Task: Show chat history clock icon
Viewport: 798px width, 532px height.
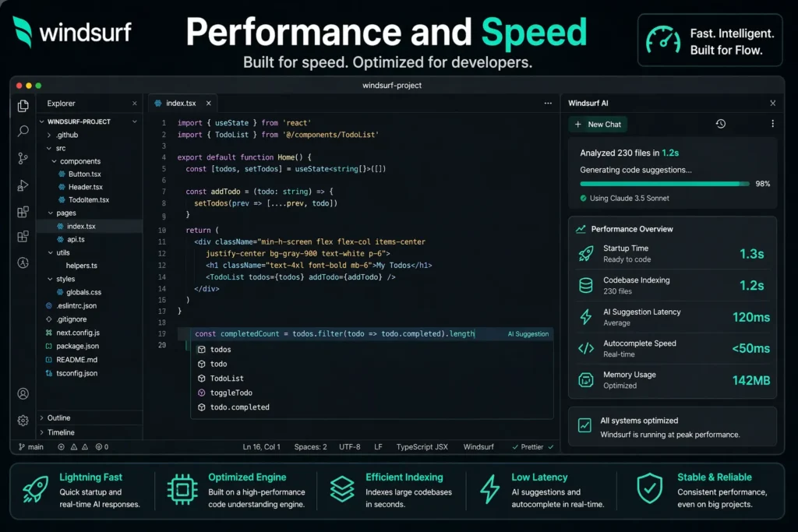Action: pyautogui.click(x=720, y=124)
